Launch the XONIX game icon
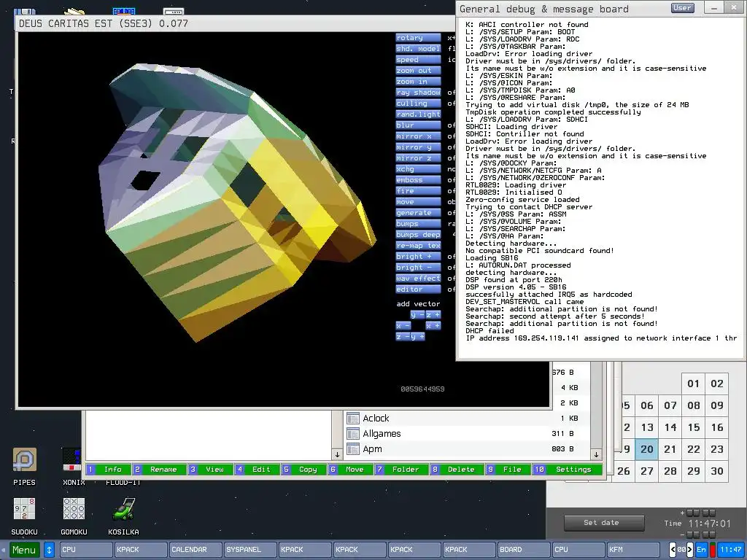The image size is (747, 560). point(71,460)
